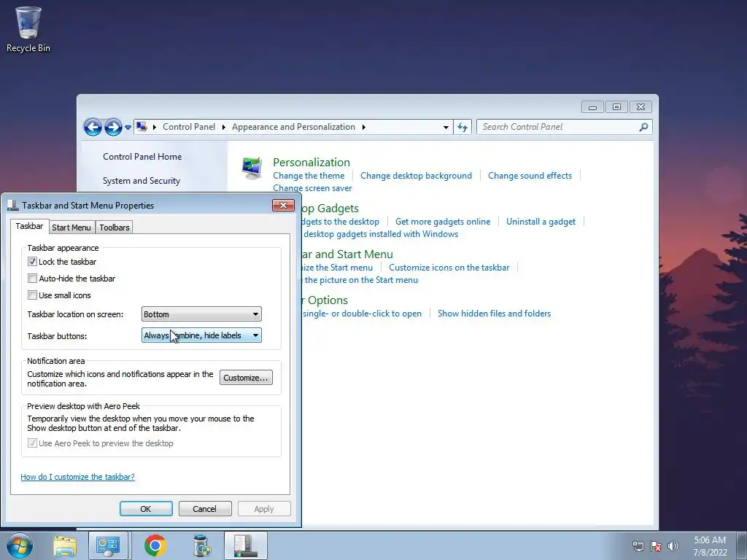Click the recycle bin app taskbar icon
The width and height of the screenshot is (747, 560).
201,545
